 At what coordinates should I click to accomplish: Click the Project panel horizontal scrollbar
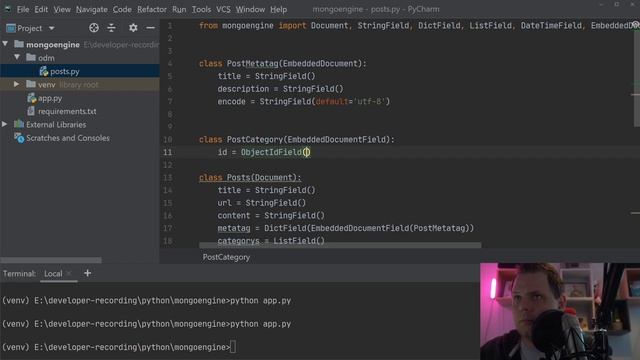(51, 260)
